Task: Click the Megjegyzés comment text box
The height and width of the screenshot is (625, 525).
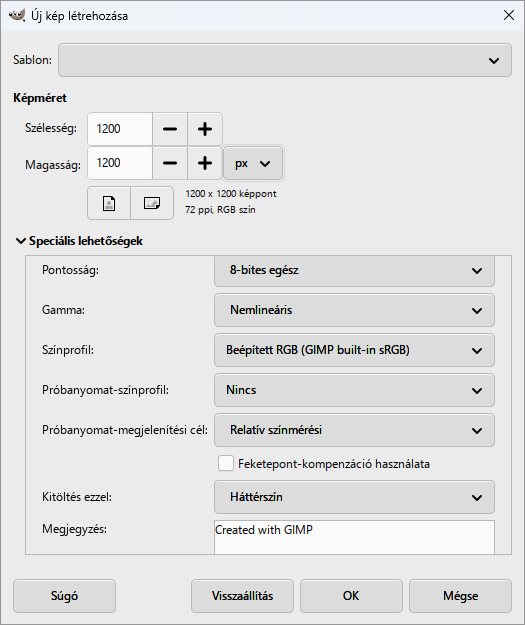Action: click(x=354, y=537)
